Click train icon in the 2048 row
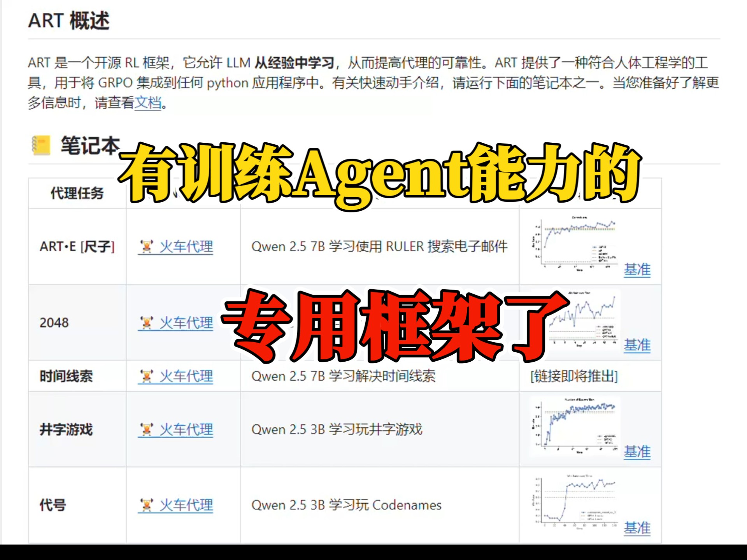The image size is (747, 560). click(147, 323)
